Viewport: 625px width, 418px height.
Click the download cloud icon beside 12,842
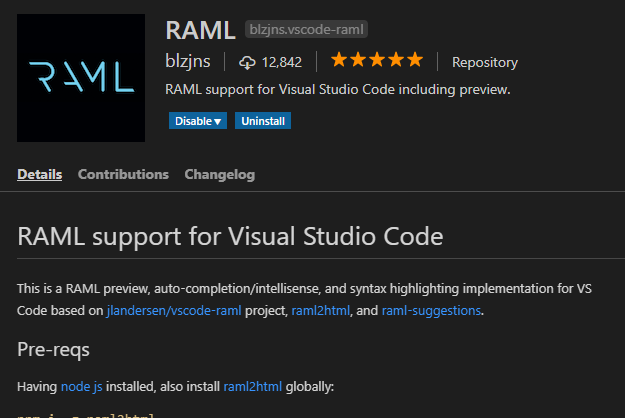pos(247,63)
